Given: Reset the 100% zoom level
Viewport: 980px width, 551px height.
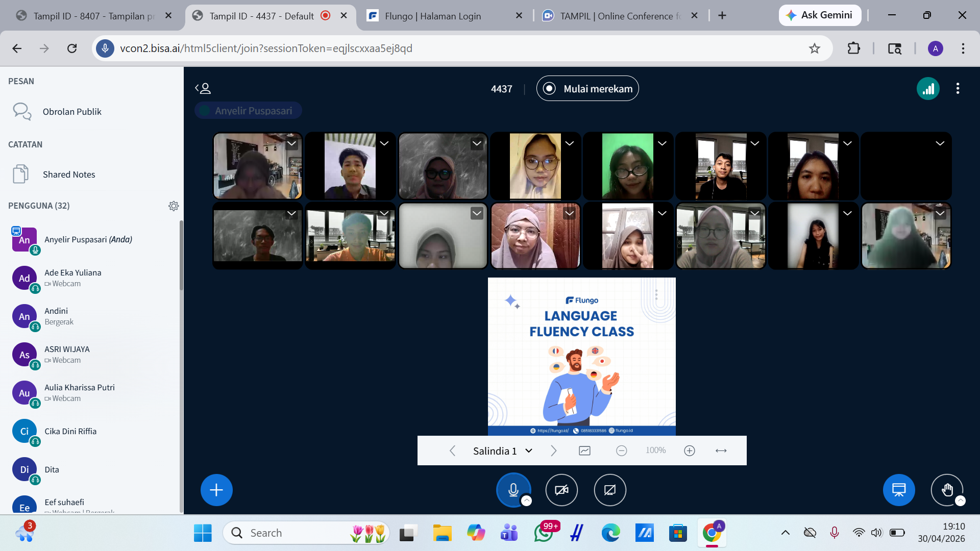Looking at the screenshot, I should 655,450.
